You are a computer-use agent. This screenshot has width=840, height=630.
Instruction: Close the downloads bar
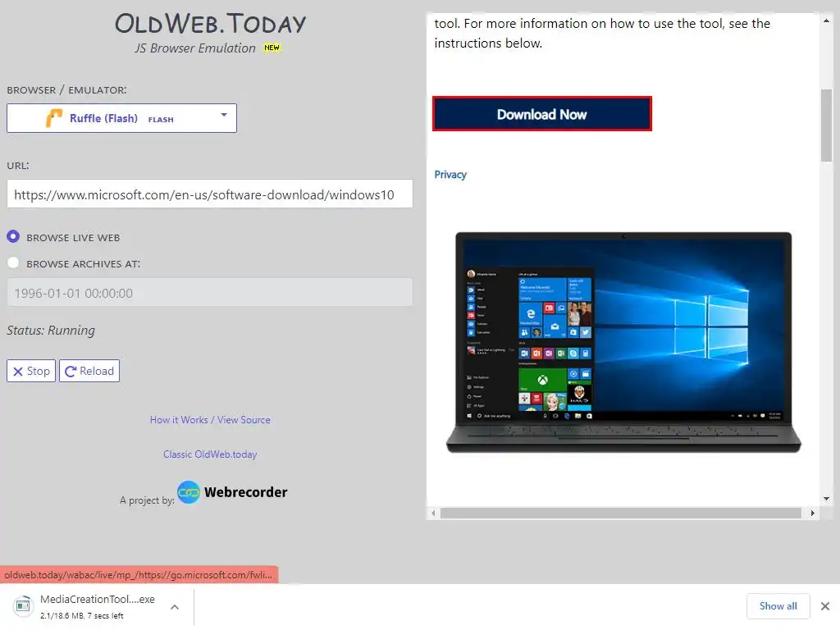825,606
